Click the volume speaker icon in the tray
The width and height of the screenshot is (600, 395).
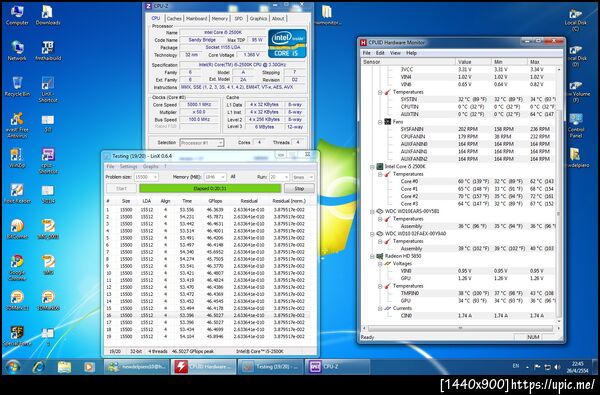[557, 367]
